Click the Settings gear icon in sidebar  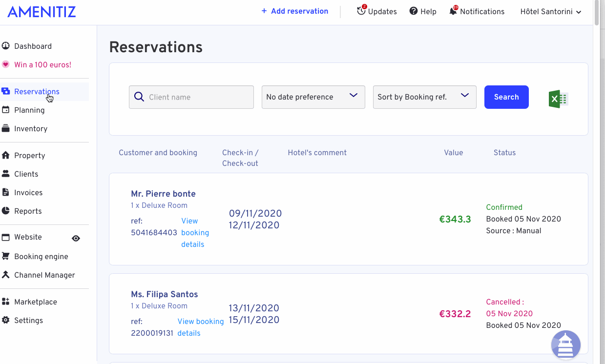[x=6, y=320]
